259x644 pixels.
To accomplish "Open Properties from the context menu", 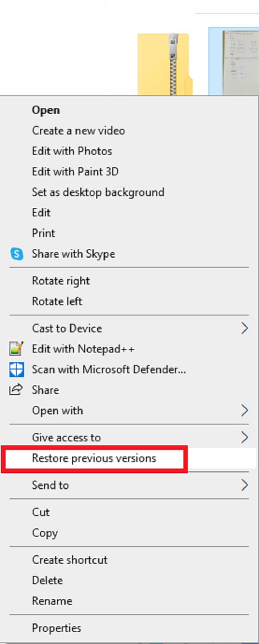I will coord(57,628).
